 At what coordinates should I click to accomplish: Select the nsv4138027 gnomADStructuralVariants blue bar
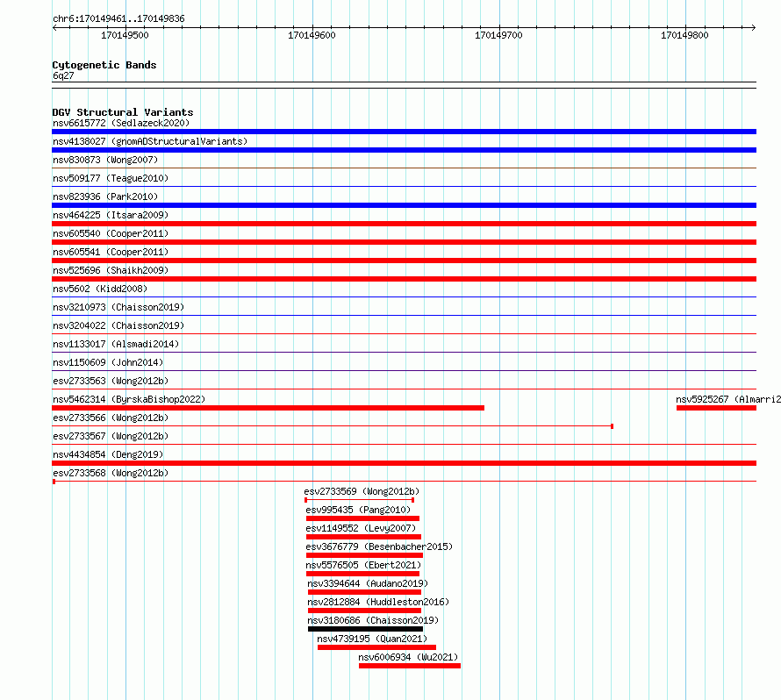coord(404,150)
